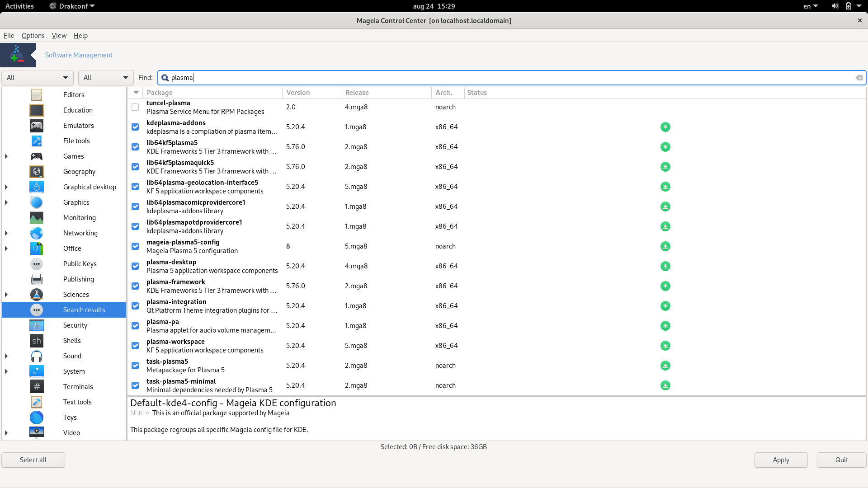Open the Help menu
The height and width of the screenshot is (488, 868).
(x=80, y=36)
